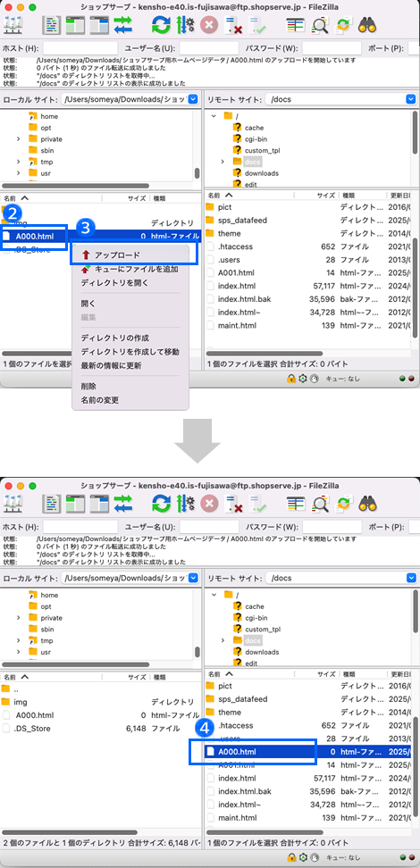Screen dimensions: 420x868
Task: Click binoculars search icon in upper window toolbar
Action: (367, 24)
